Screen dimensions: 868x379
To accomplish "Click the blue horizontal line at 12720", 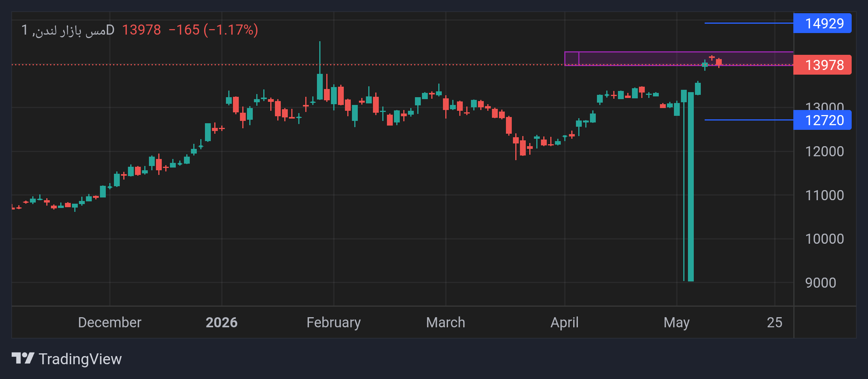I will coord(749,120).
